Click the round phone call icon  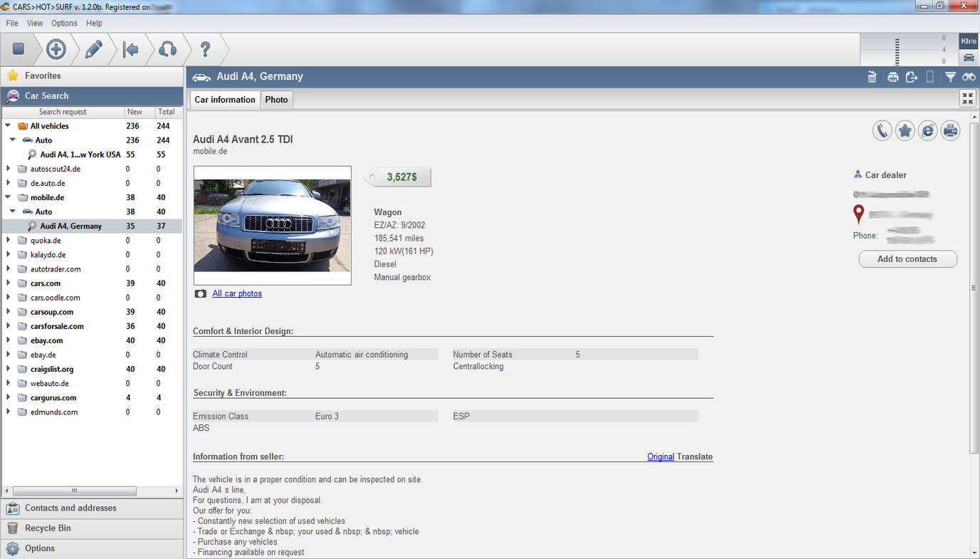pos(882,130)
